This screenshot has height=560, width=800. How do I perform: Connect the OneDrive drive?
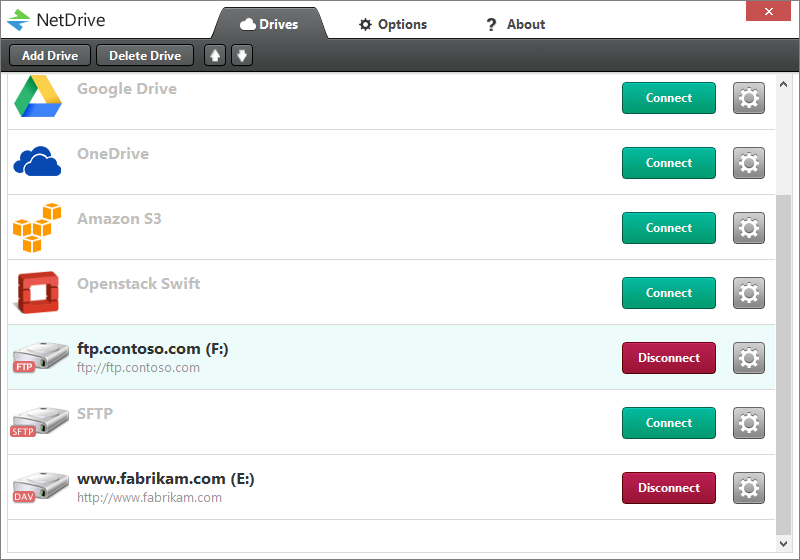point(668,163)
